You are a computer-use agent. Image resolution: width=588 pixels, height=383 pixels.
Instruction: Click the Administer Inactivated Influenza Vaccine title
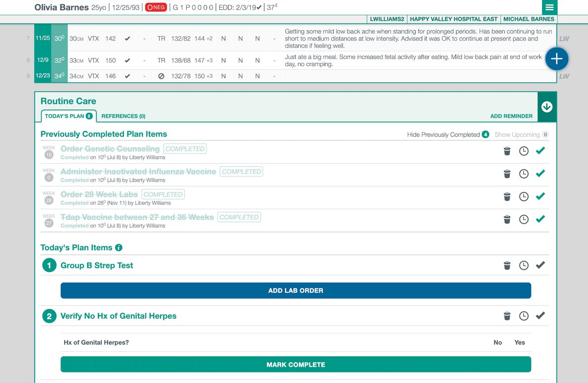point(138,171)
